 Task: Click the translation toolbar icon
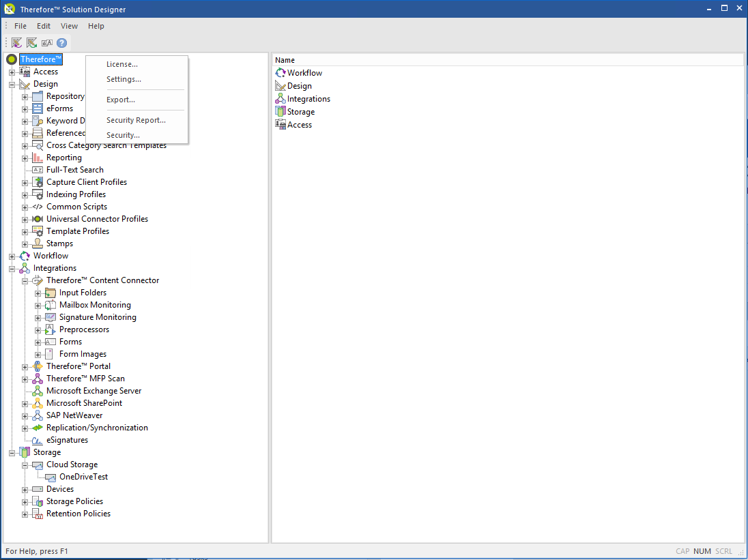(46, 42)
